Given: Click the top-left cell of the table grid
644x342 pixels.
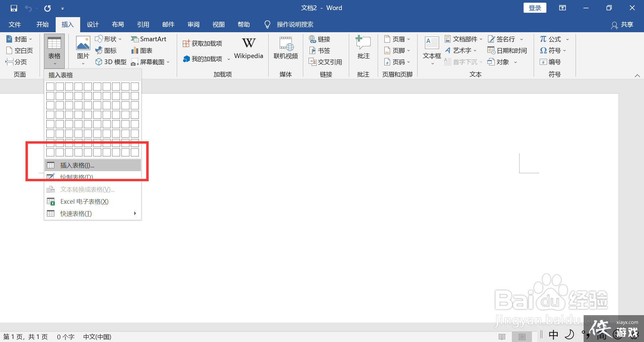Looking at the screenshot, I should [50, 87].
